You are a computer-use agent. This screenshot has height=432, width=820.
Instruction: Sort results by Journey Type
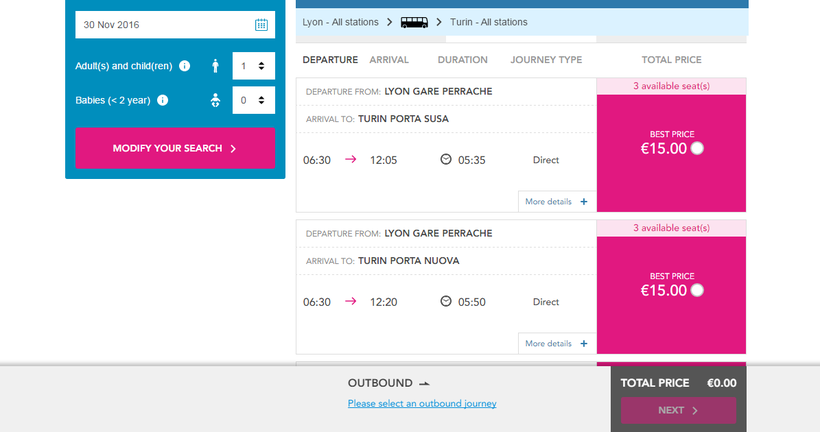tap(546, 60)
